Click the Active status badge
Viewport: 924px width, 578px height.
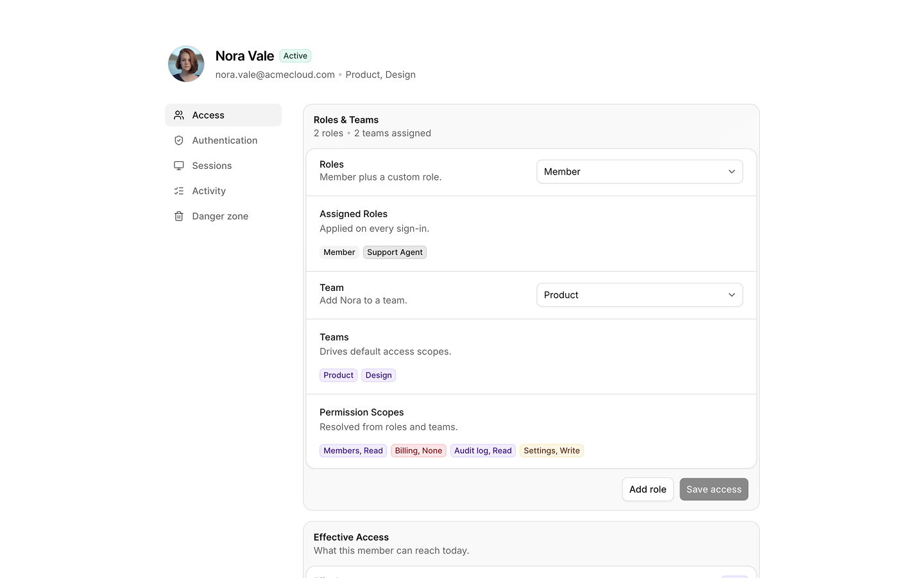click(295, 56)
